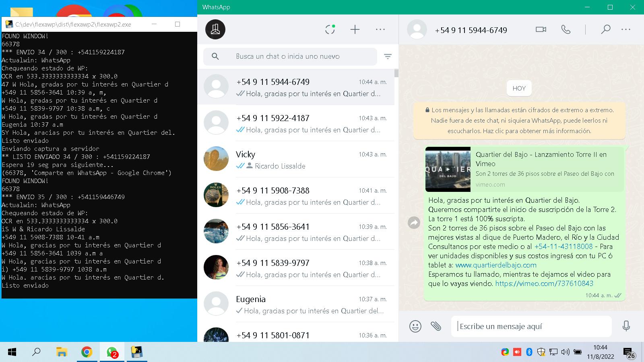Viewport: 644px width, 362px height.
Task: Focus the 'Busca un chat o inicia uno nuevo' field
Action: coord(290,56)
